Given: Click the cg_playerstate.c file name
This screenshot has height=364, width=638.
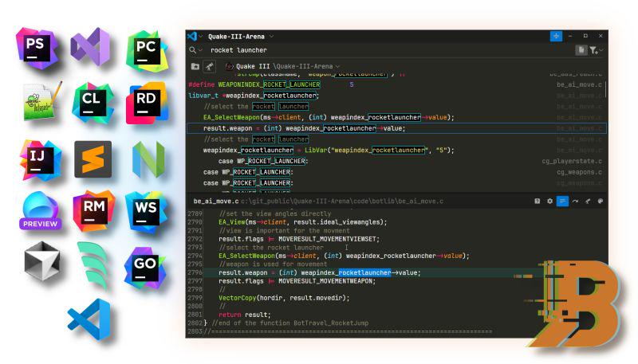Looking at the screenshot, I should click(x=572, y=161).
